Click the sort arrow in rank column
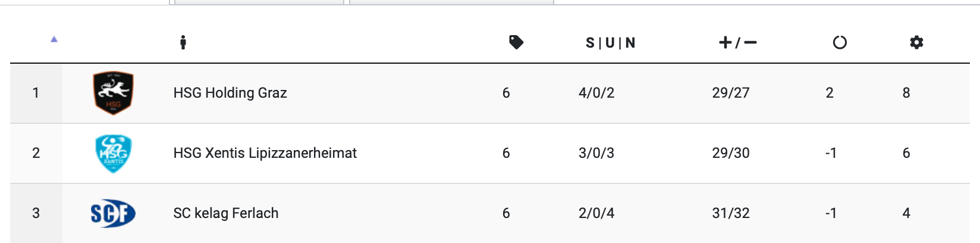This screenshot has width=980, height=243. [x=54, y=39]
